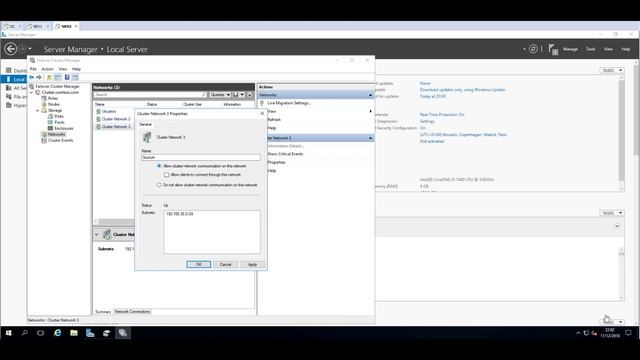Open dropdown arrow next to Save Query icon
Image resolution: width=640 pixels, height=360 pixels.
click(x=242, y=95)
